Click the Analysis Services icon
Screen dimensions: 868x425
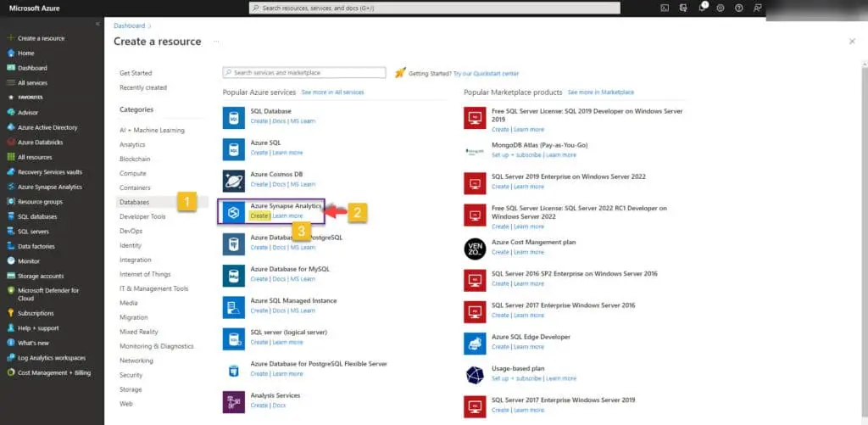[x=234, y=402]
